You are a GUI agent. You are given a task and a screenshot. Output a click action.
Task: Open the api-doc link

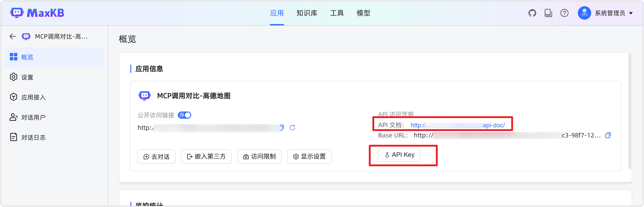457,125
